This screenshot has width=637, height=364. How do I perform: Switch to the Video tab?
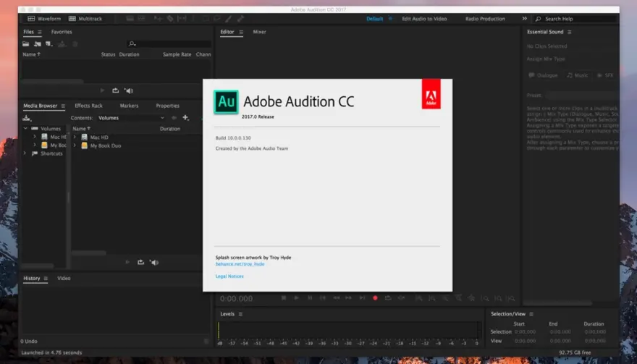pos(64,279)
